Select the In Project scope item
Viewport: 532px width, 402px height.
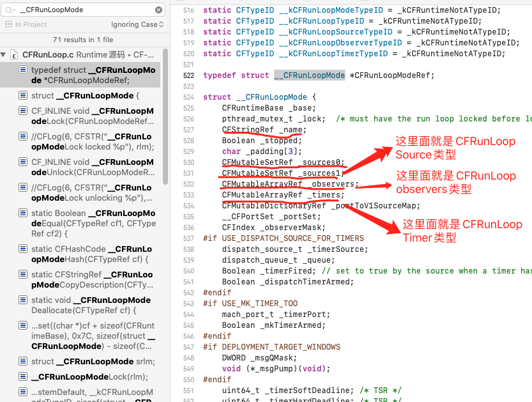[x=29, y=24]
